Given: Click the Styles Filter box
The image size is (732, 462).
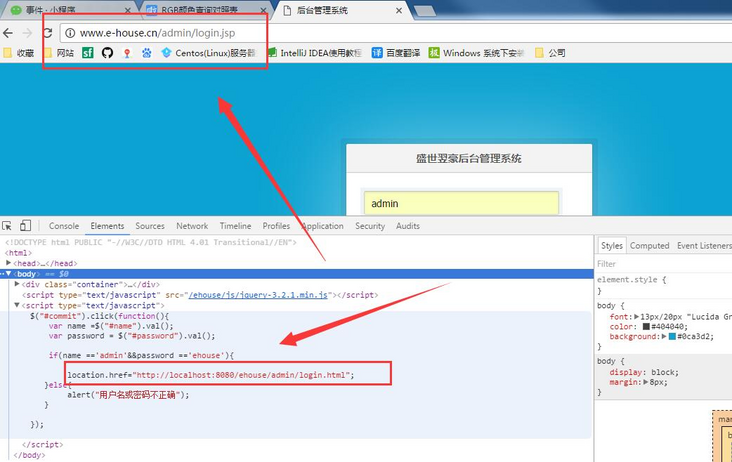Looking at the screenshot, I should click(x=663, y=264).
